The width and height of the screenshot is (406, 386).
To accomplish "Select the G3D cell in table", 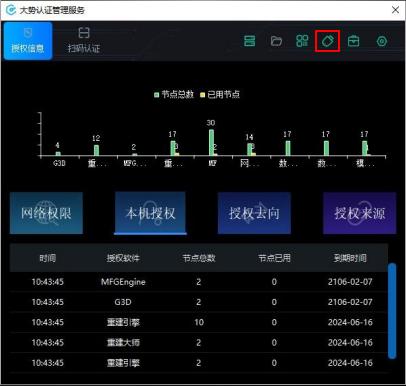I will pyautogui.click(x=123, y=302).
